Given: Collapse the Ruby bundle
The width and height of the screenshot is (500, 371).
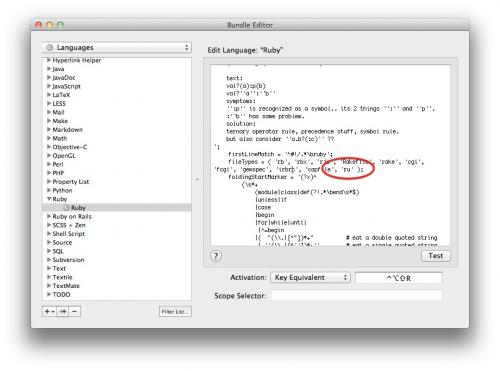Looking at the screenshot, I should coord(49,199).
